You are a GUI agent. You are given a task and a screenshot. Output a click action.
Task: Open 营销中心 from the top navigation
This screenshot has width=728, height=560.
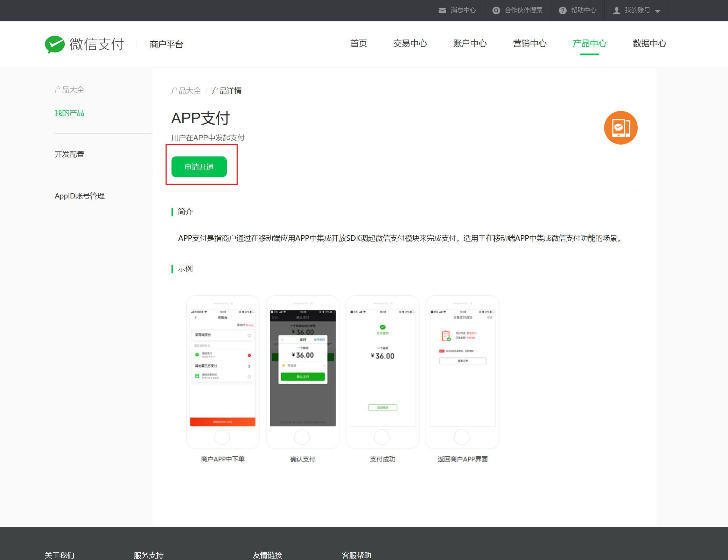(x=530, y=43)
